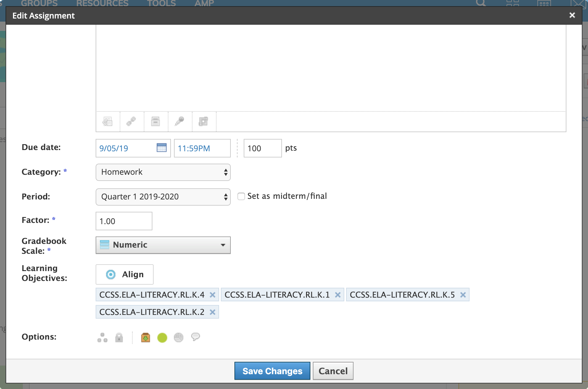Click the three-dots individual assign icon
Image resolution: width=588 pixels, height=389 pixels.
(102, 337)
